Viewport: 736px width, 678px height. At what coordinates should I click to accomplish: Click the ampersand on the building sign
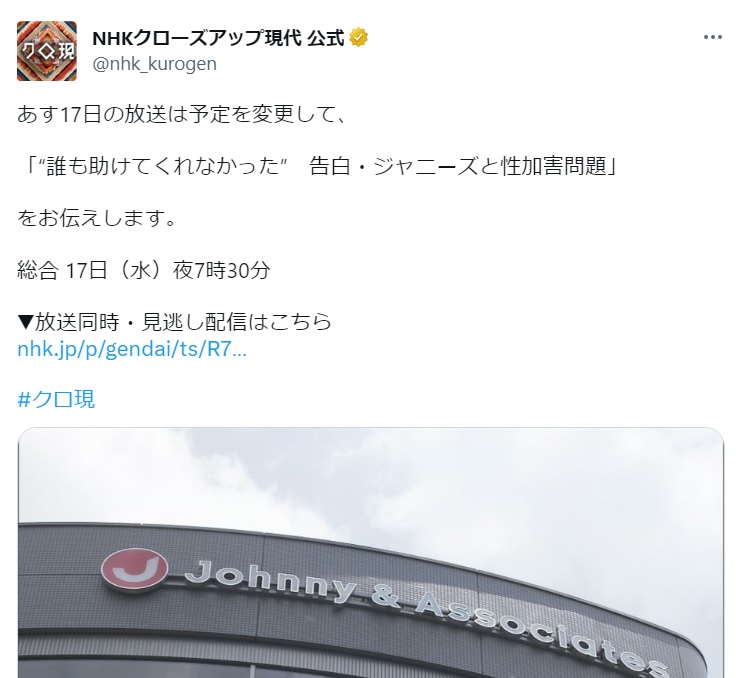pyautogui.click(x=386, y=597)
